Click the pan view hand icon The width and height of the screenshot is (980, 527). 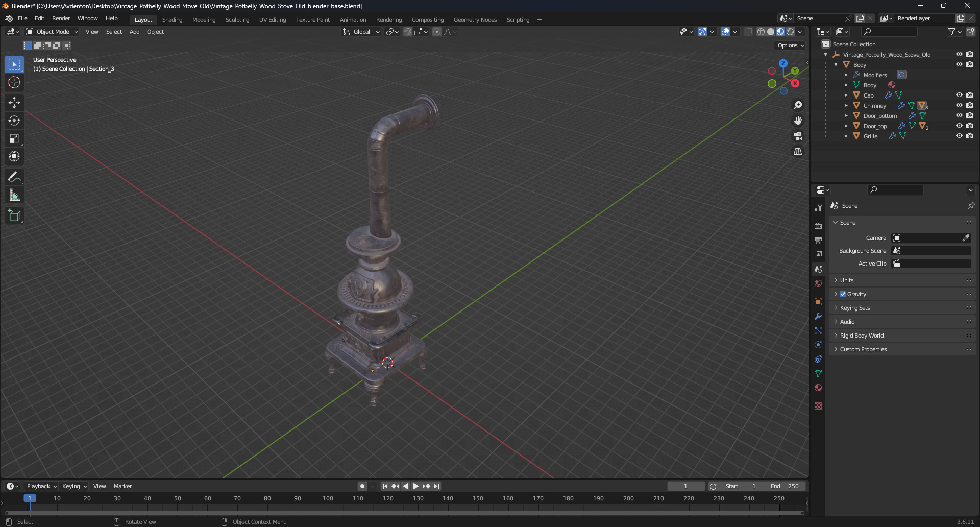click(x=798, y=121)
